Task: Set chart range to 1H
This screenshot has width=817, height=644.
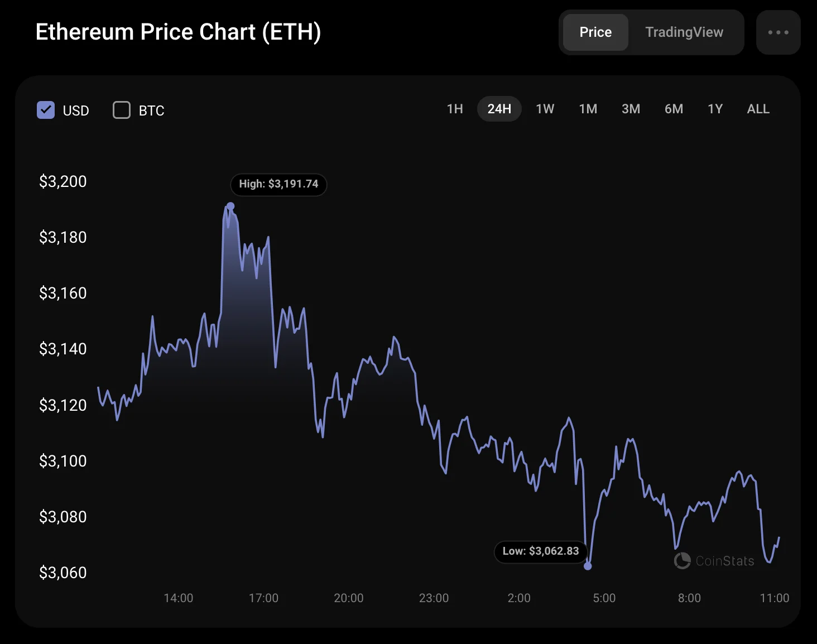Action: click(x=455, y=109)
